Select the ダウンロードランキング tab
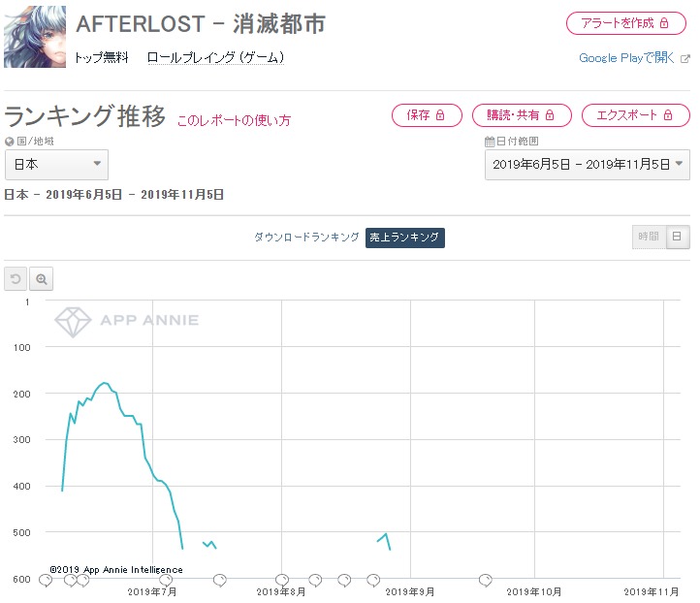This screenshot has height=603, width=700. pyautogui.click(x=306, y=237)
